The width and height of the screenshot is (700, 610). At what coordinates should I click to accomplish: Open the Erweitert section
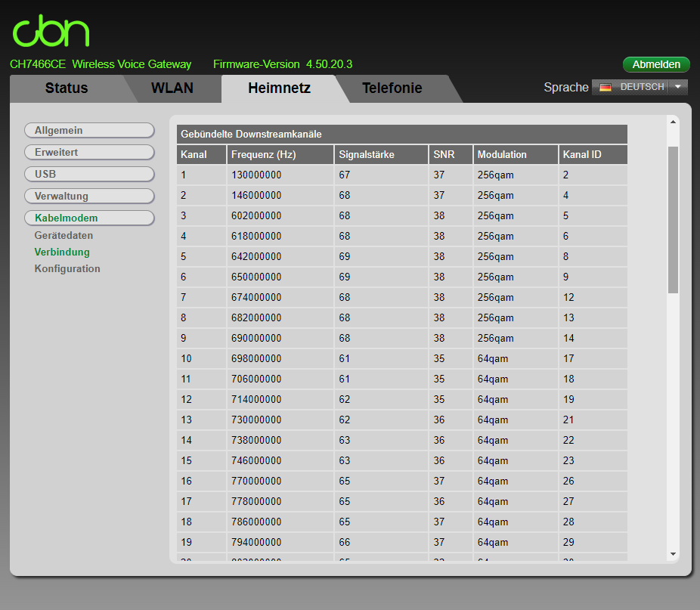coord(89,152)
